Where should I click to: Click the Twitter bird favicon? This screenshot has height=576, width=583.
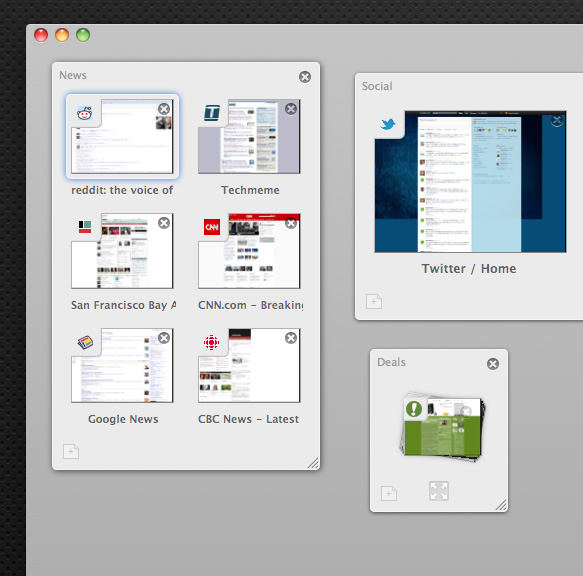(388, 124)
